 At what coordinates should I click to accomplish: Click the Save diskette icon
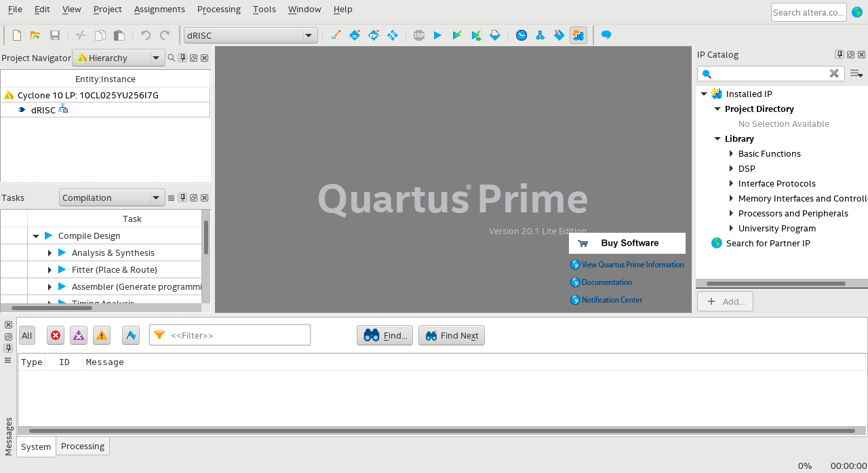tap(55, 35)
